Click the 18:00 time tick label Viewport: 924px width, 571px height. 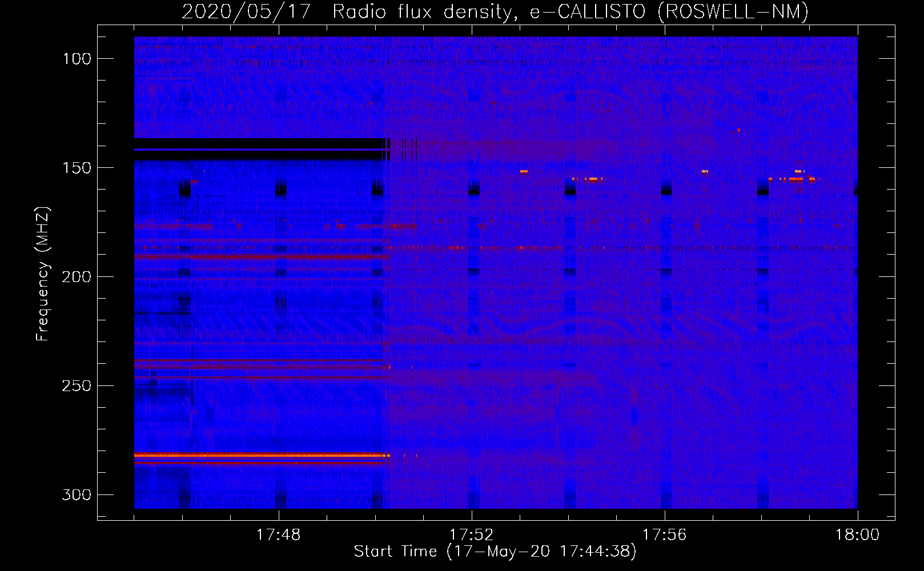click(x=858, y=535)
